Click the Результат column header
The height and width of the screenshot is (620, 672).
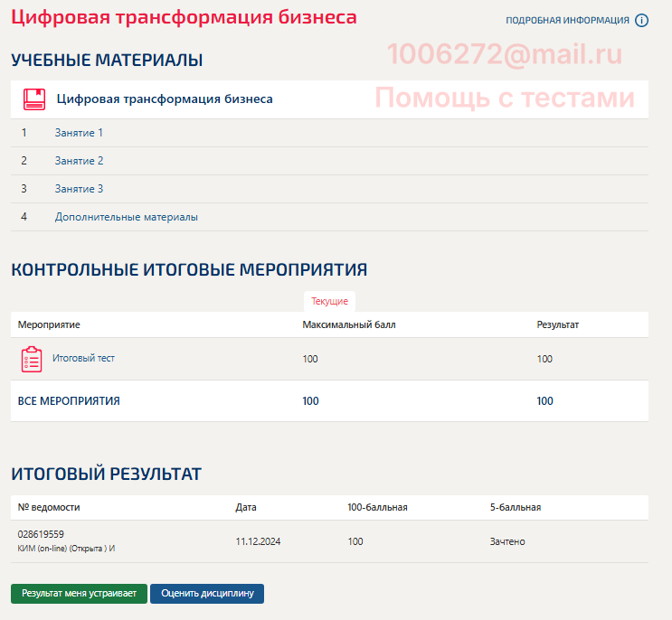click(557, 324)
